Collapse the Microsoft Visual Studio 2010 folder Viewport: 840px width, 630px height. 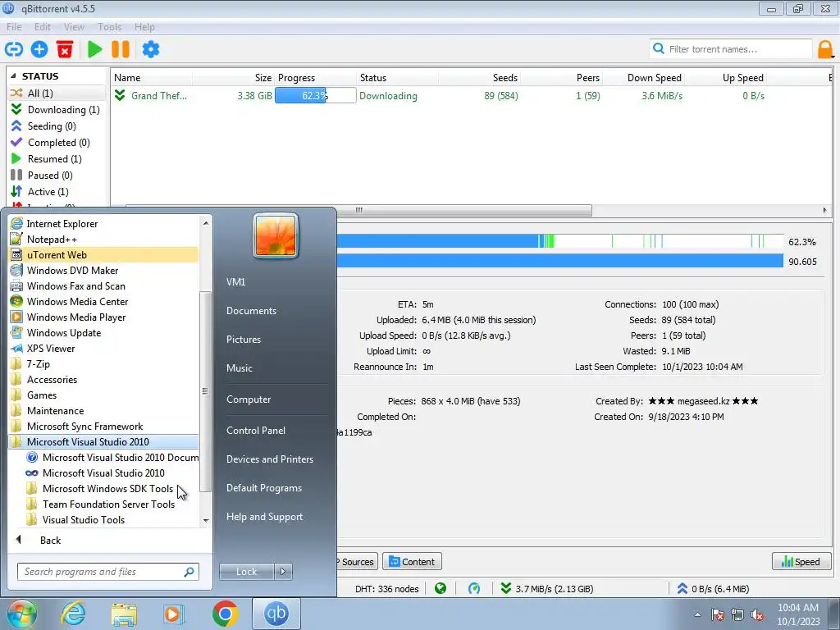[104, 442]
